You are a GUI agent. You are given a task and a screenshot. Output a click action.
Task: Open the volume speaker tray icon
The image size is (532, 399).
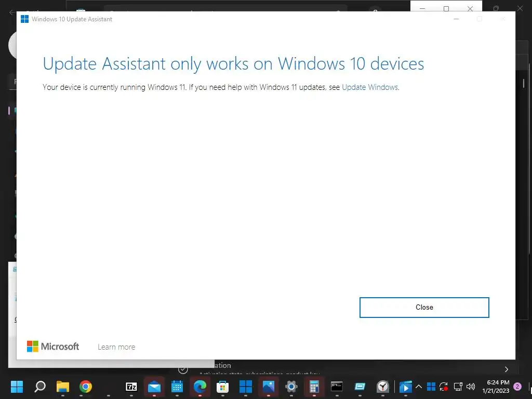point(471,387)
